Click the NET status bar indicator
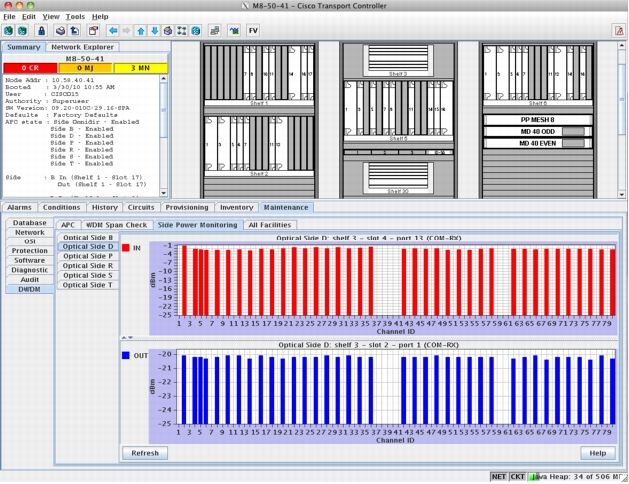Viewport: 629px width, 484px height. (499, 476)
